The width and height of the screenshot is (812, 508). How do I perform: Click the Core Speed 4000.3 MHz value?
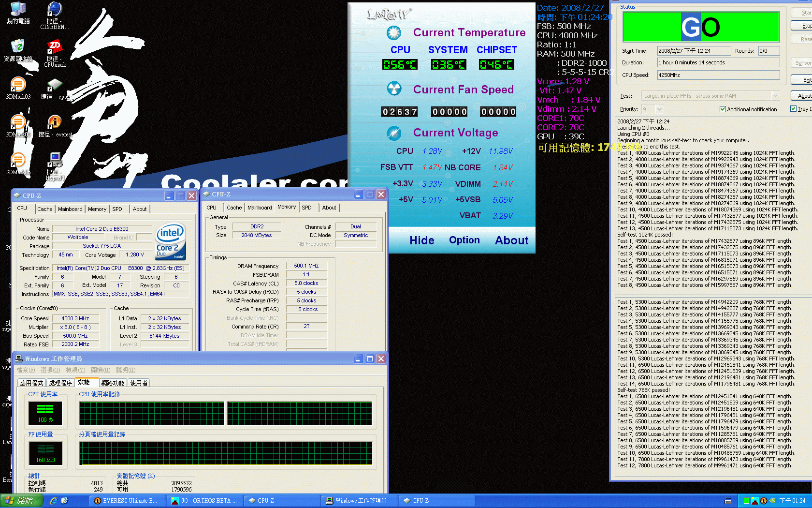click(x=75, y=318)
